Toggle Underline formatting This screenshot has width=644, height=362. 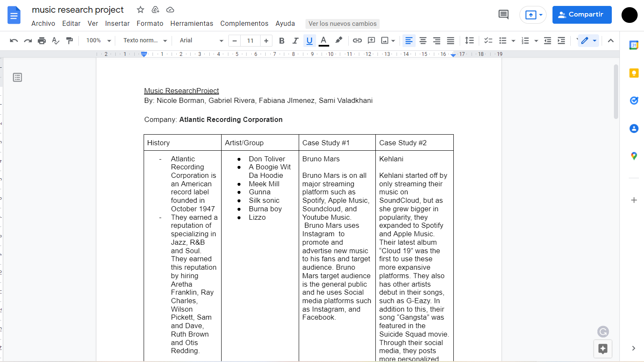309,41
